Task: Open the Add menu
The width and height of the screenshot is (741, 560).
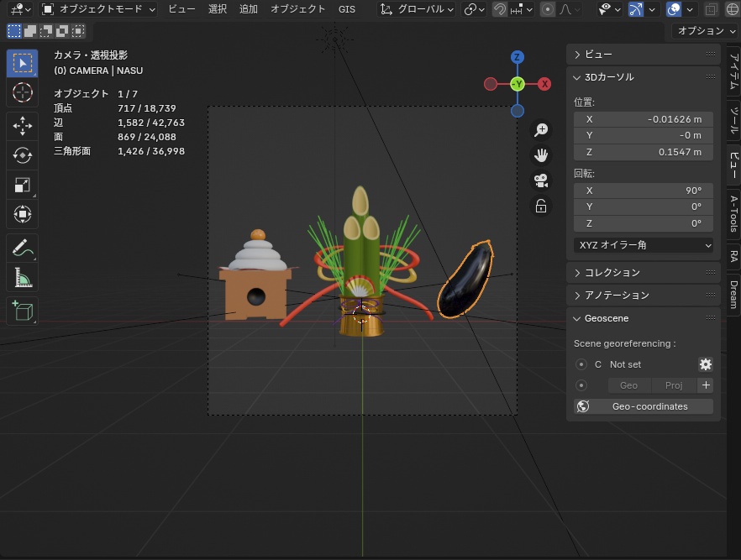Action: [x=249, y=9]
